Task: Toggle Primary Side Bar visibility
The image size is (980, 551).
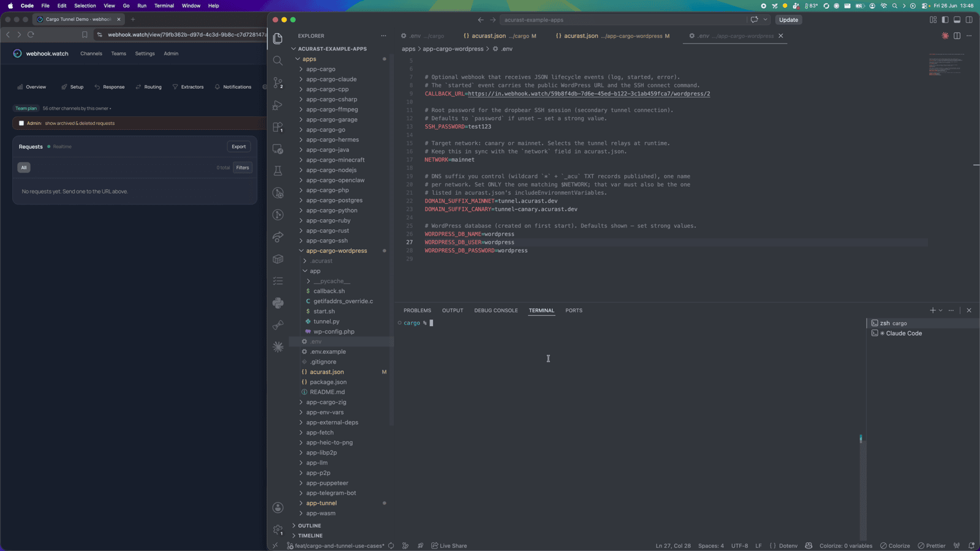Action: 945,20
